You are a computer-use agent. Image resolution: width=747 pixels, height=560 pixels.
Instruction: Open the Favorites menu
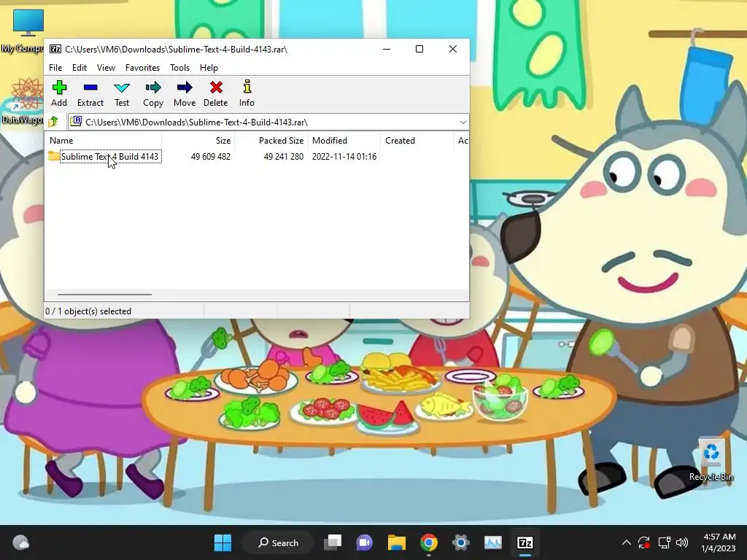tap(142, 68)
